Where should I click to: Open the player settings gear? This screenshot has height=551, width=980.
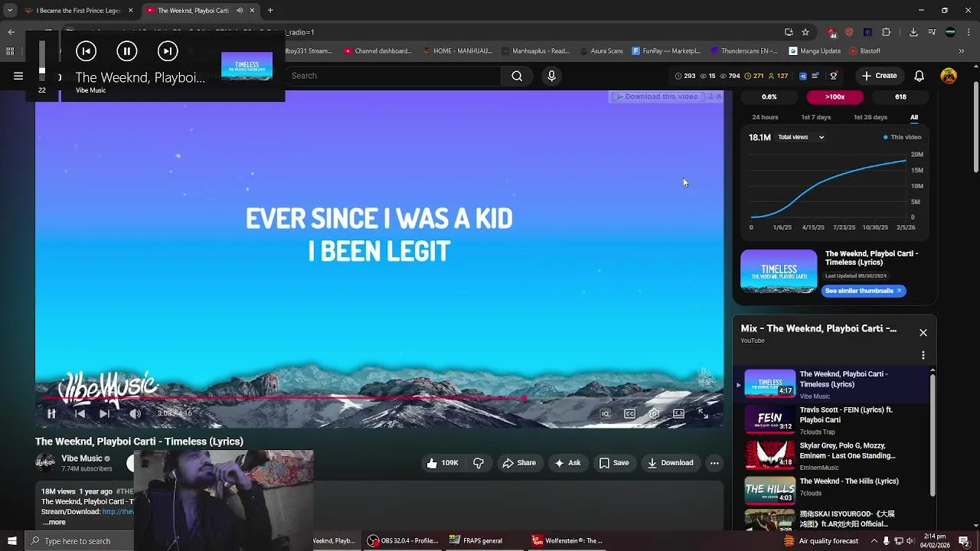click(x=654, y=413)
